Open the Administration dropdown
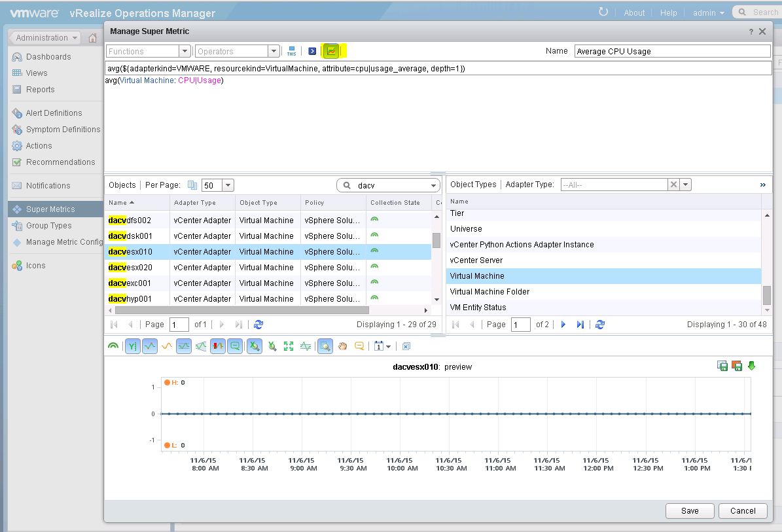Image resolution: width=782 pixels, height=532 pixels. pyautogui.click(x=46, y=38)
